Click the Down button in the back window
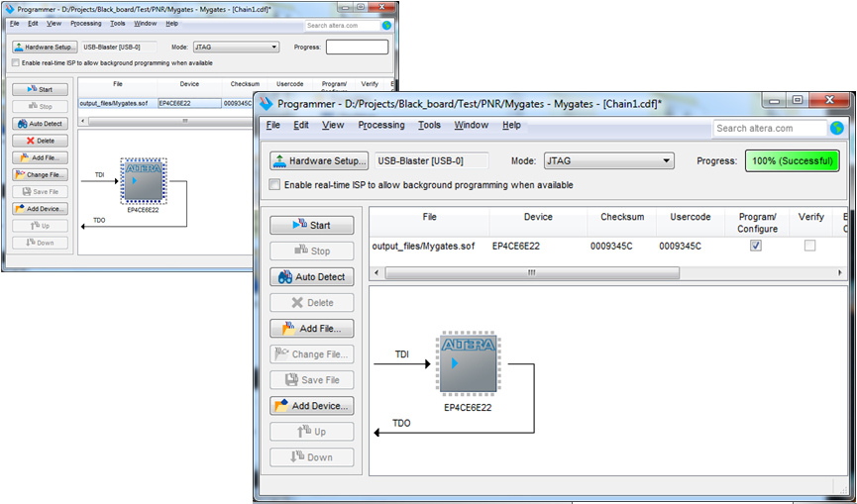 point(40,243)
